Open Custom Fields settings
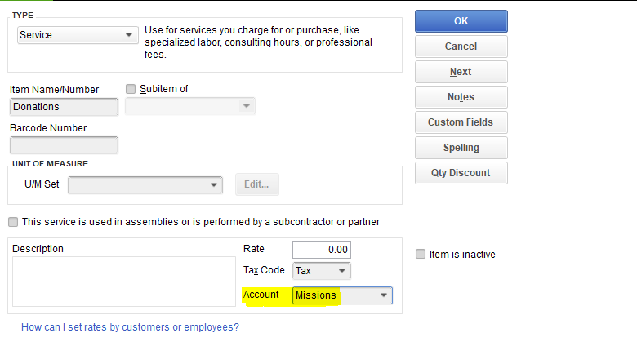 click(x=461, y=122)
